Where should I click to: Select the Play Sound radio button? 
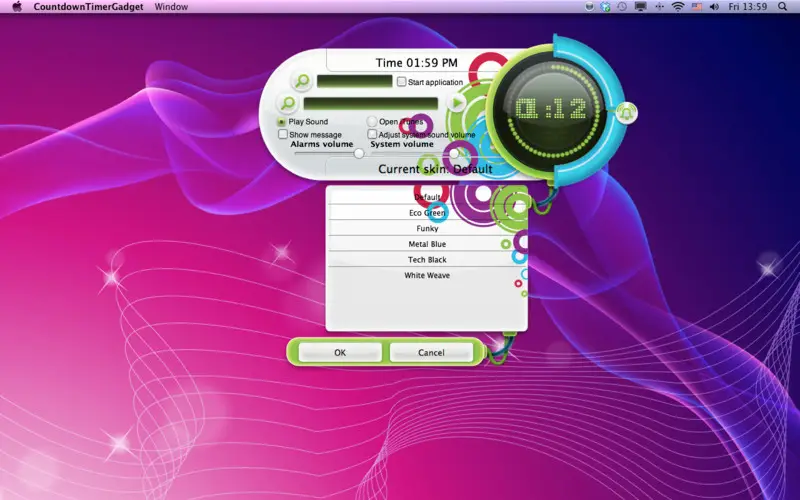coord(281,122)
